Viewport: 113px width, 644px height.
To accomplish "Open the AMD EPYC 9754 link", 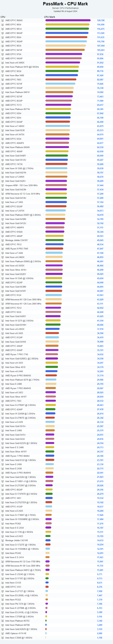I will 13,54.
